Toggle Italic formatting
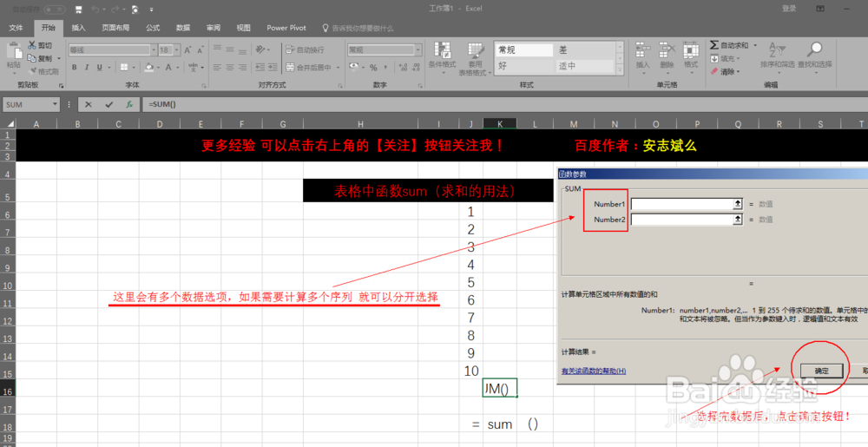Viewport: 868px width, 447px height. point(87,68)
